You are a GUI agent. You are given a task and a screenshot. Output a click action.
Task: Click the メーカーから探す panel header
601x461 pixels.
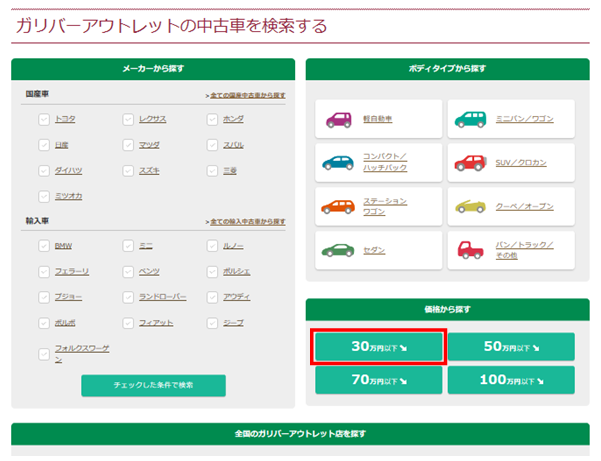tap(153, 69)
